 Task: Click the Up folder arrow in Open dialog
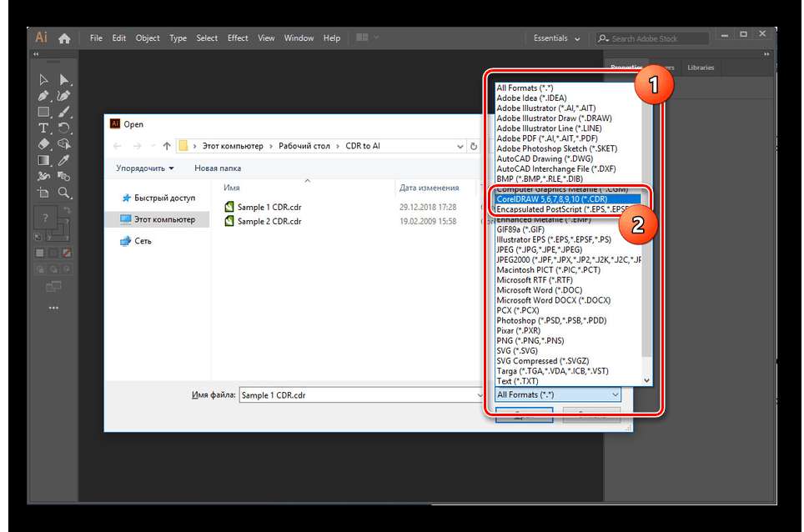point(167,146)
